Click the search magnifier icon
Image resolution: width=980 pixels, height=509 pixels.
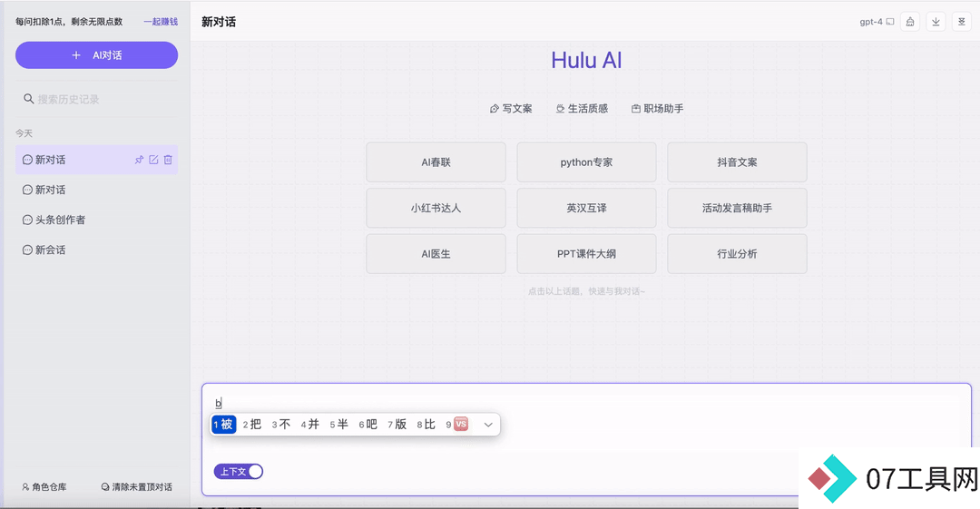coord(28,99)
